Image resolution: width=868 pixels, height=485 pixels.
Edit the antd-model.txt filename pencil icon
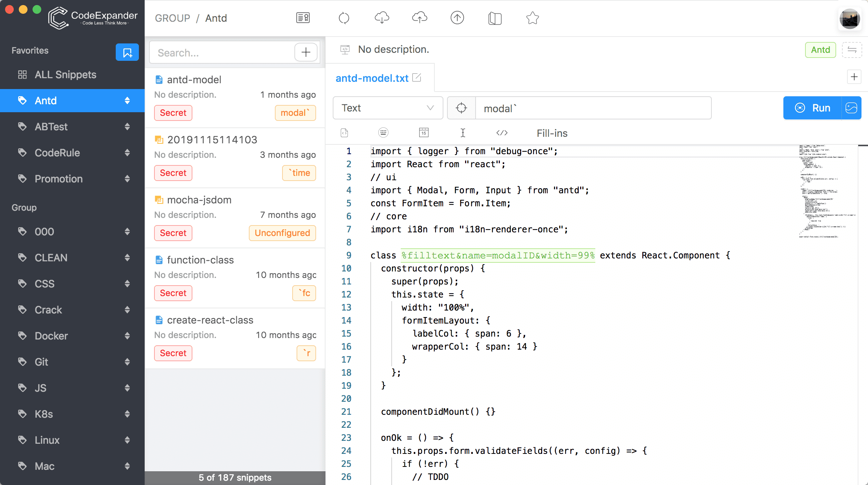pyautogui.click(x=417, y=77)
